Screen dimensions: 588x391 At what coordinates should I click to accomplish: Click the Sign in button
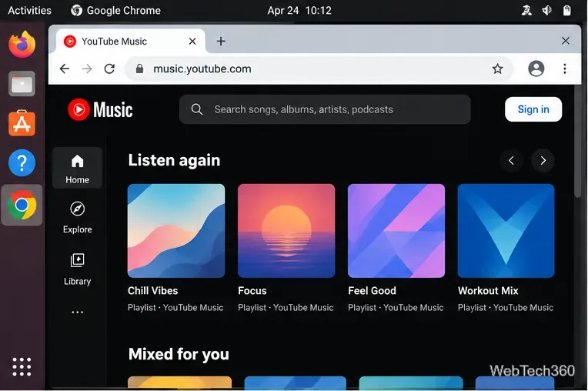[533, 109]
